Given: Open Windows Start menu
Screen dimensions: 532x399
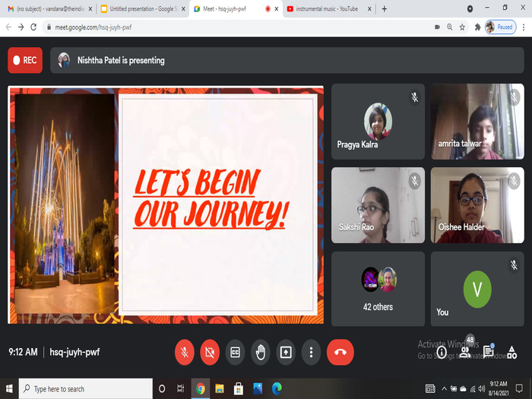Looking at the screenshot, I should (9, 388).
